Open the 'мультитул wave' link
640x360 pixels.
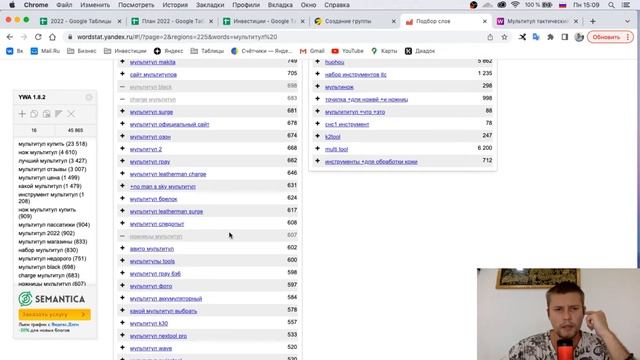tap(151, 349)
